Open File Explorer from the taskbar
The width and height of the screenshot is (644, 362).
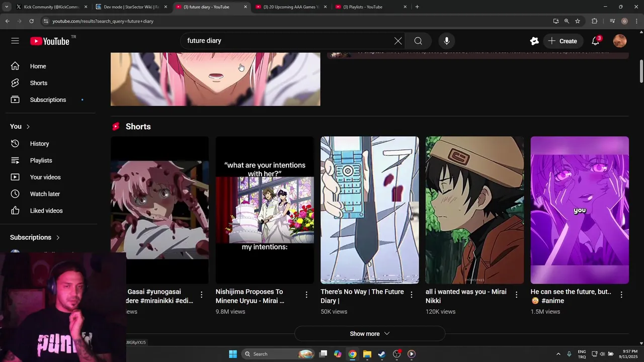(x=367, y=354)
